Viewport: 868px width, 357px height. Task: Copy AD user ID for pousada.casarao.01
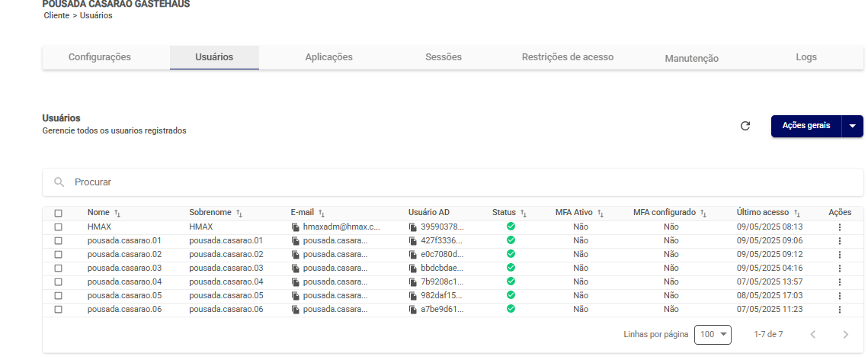(x=413, y=240)
